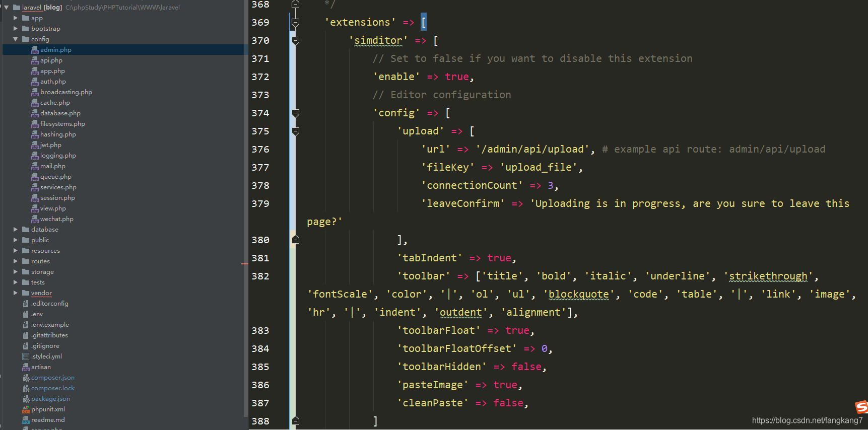Click the app.php file icon
The image size is (868, 430).
tap(35, 71)
